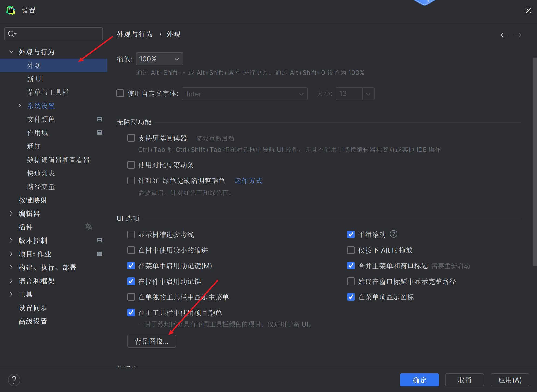Select 外观 in the settings tree

[54, 65]
